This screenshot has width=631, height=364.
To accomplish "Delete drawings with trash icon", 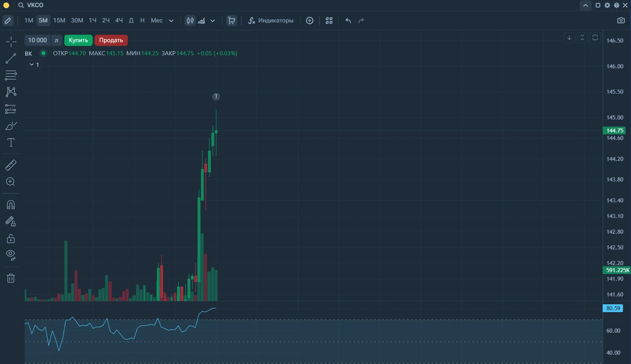I will tap(11, 278).
